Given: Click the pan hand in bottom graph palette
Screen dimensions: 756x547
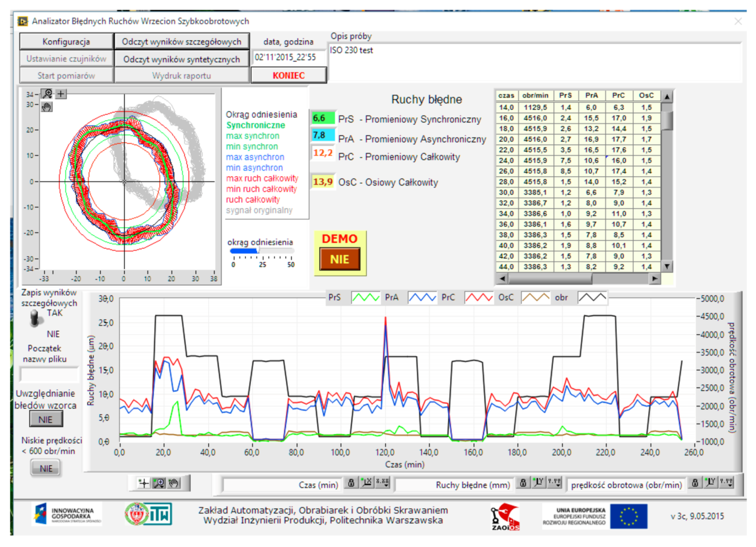Looking at the screenshot, I should pos(174,483).
